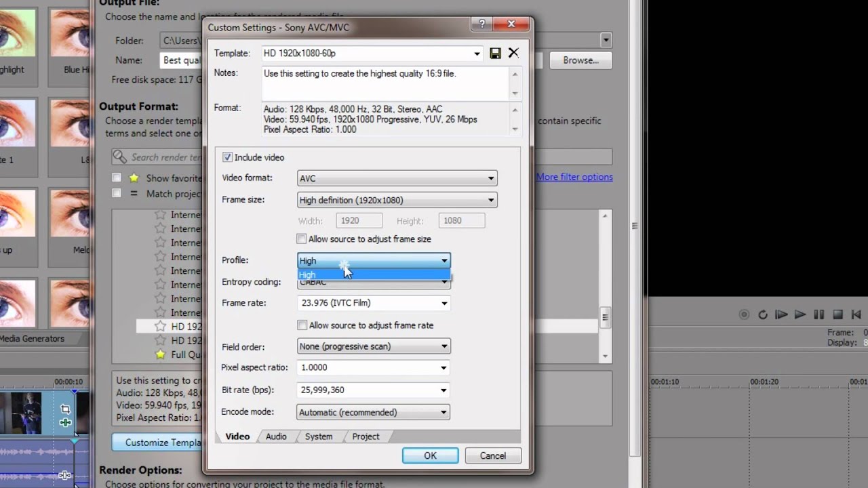The height and width of the screenshot is (488, 868).
Task: Stop playback in the preview transport
Action: 837,314
